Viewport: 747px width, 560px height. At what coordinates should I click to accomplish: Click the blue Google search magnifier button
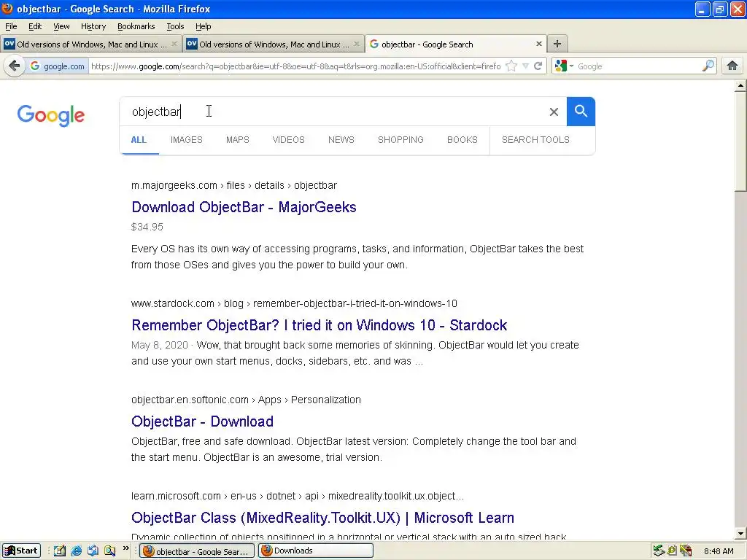[x=581, y=112]
